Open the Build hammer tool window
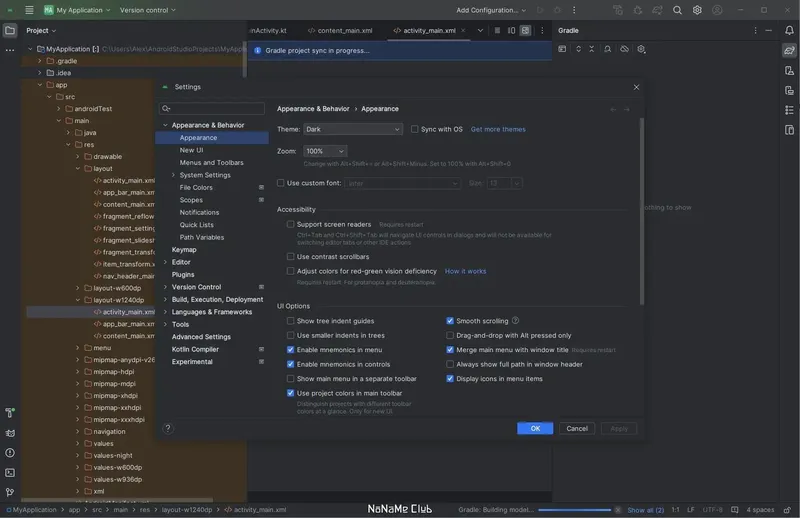Image resolution: width=800 pixels, height=518 pixels. click(x=10, y=412)
